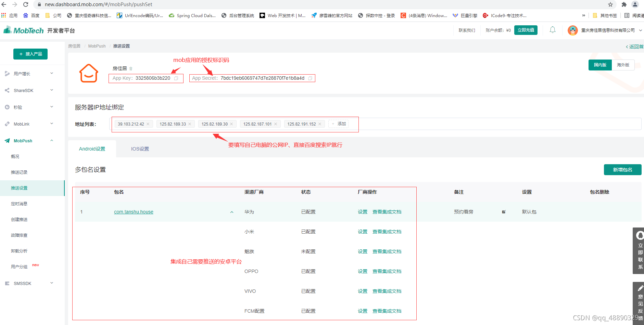Open the 应用 apps shortcut
The height and width of the screenshot is (325, 644).
(x=9, y=16)
